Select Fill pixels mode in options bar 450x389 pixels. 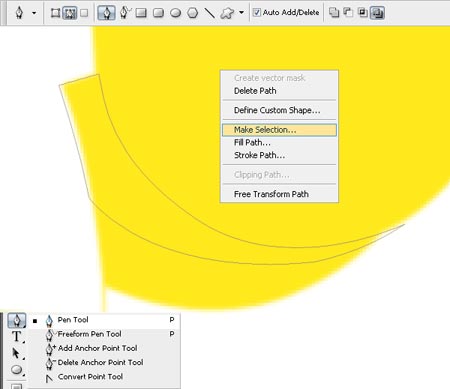(x=84, y=13)
